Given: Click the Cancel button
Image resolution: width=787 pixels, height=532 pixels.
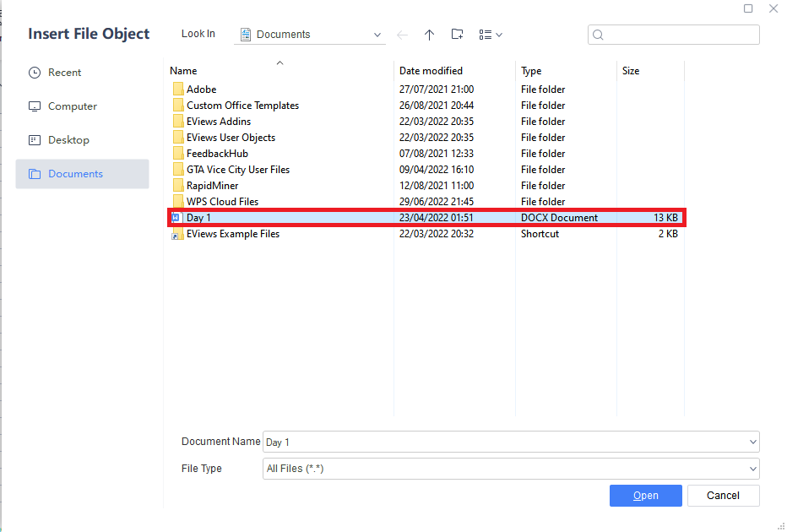Looking at the screenshot, I should click(723, 496).
